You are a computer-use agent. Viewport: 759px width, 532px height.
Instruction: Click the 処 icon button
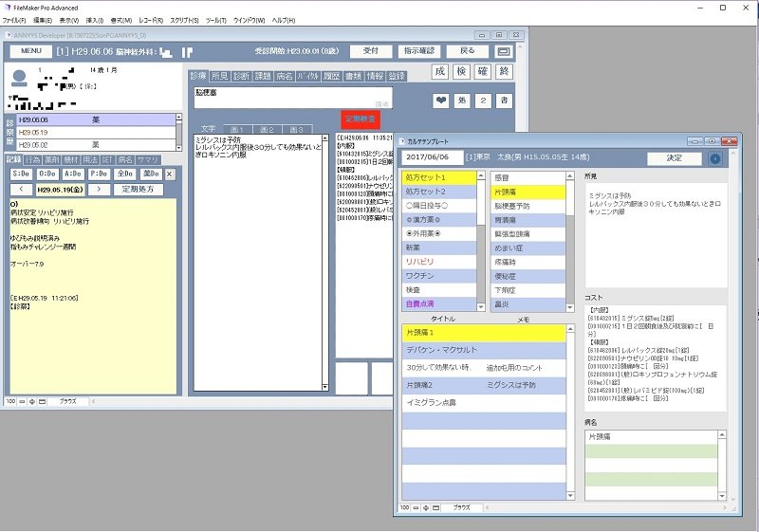pyautogui.click(x=462, y=101)
